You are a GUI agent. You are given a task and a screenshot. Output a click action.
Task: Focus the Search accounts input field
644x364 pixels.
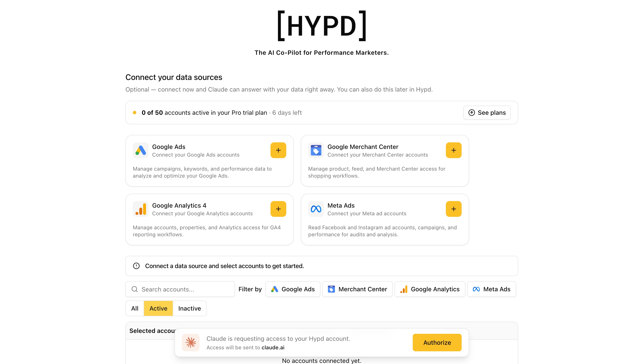pos(180,289)
